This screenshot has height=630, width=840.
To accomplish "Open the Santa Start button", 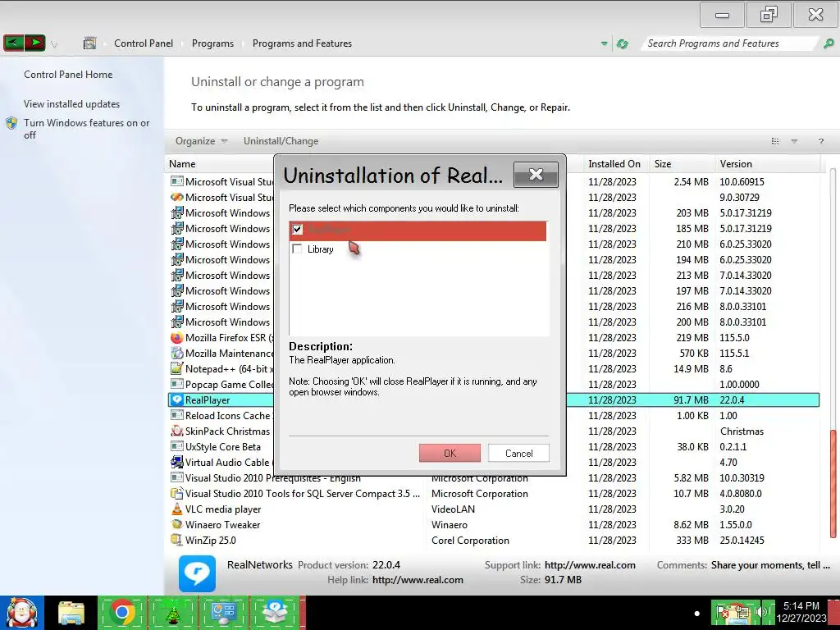I will pos(22,612).
